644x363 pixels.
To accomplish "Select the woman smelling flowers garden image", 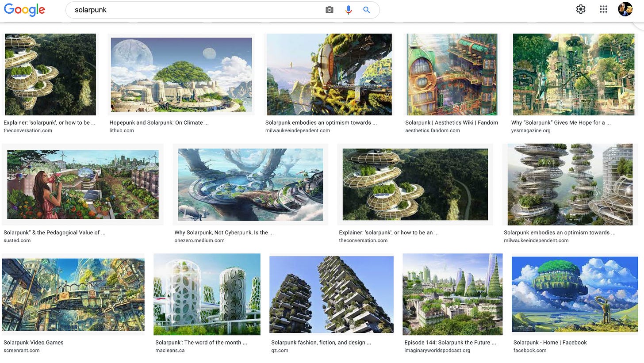I will 83,184.
